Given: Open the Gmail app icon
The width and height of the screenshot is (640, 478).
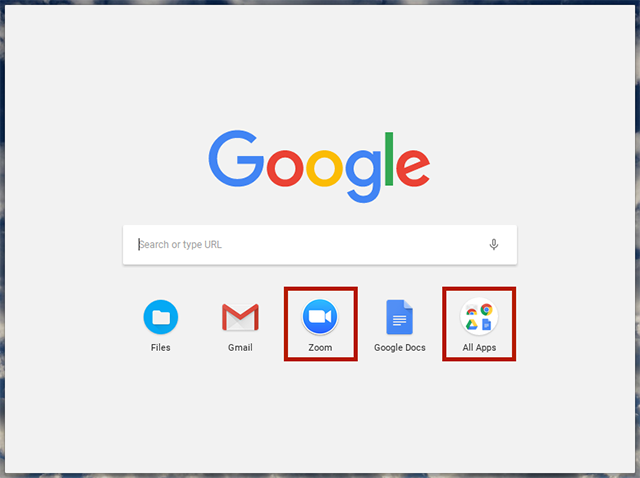Looking at the screenshot, I should (x=240, y=317).
